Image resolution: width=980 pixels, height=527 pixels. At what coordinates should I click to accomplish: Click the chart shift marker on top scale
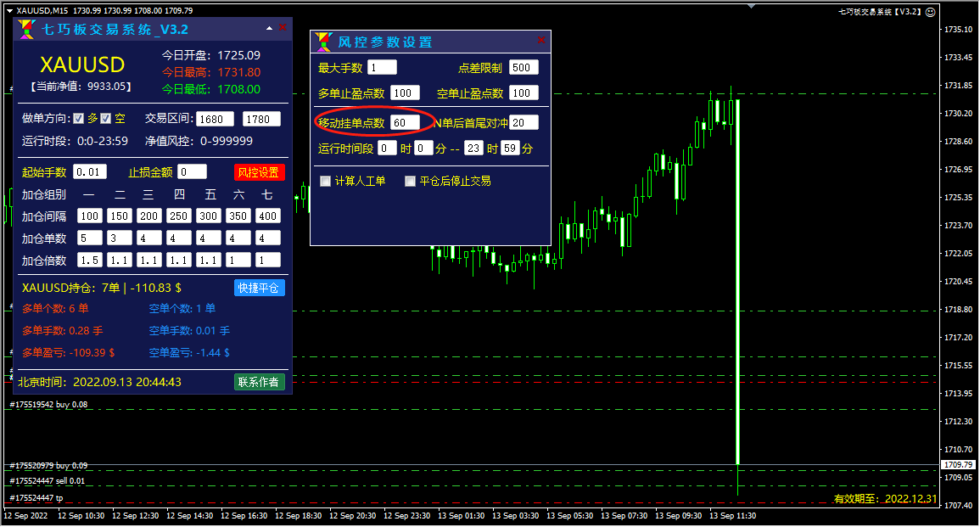pos(751,6)
